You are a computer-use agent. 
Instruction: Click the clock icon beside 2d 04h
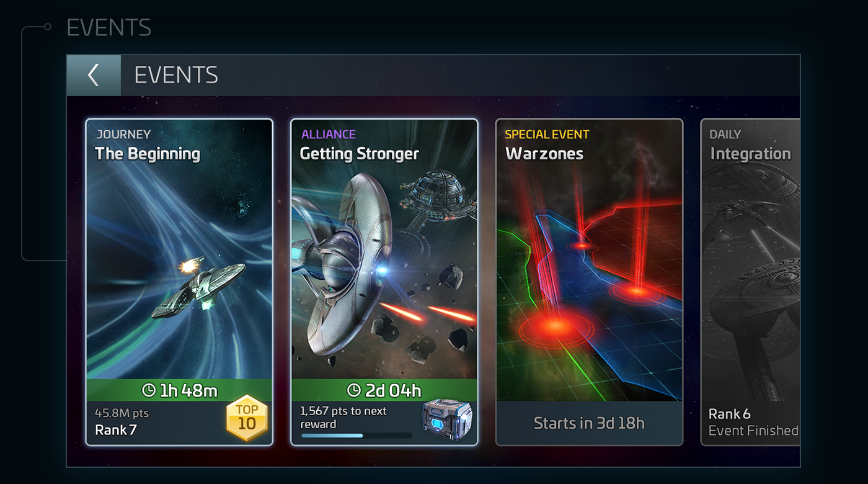pos(353,390)
